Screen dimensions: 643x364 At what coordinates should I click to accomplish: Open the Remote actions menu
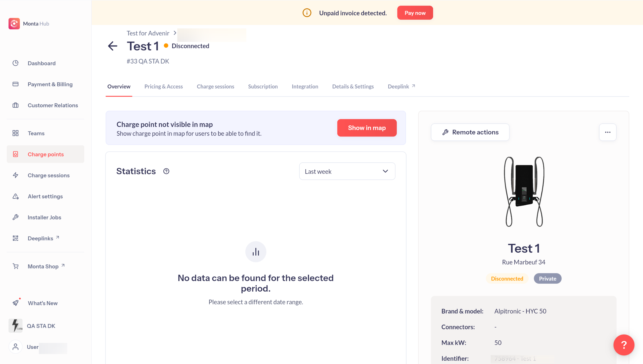click(x=470, y=132)
